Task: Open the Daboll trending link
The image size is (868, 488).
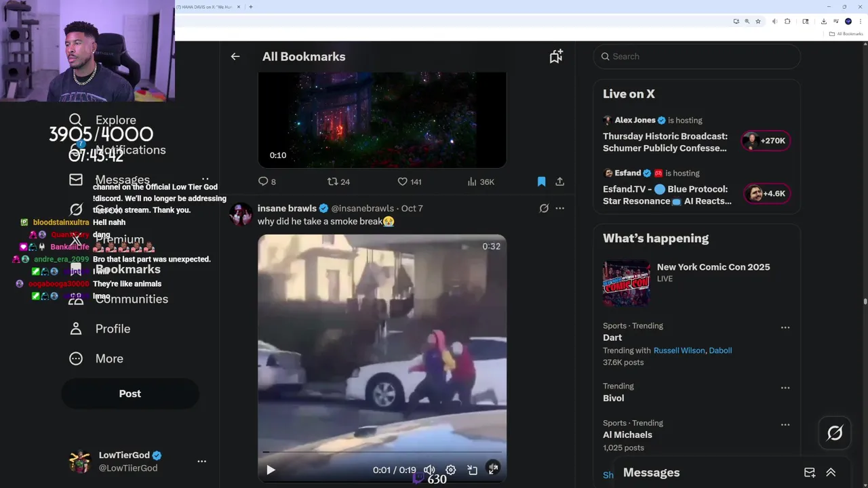Action: tap(720, 350)
